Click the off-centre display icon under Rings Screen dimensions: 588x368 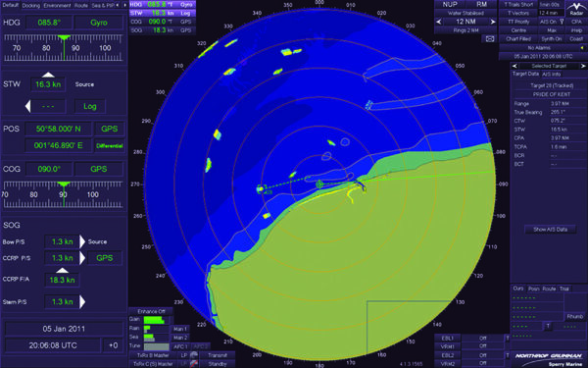[490, 38]
